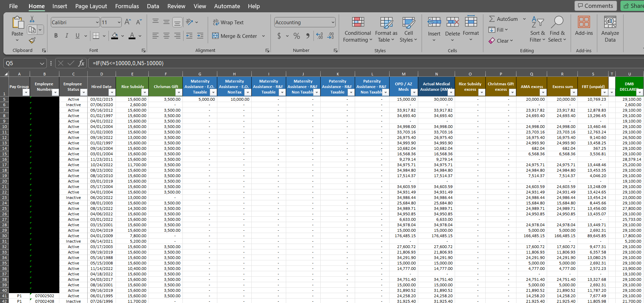This screenshot has width=644, height=303.
Task: Open the Page Layout tab
Action: tap(91, 6)
